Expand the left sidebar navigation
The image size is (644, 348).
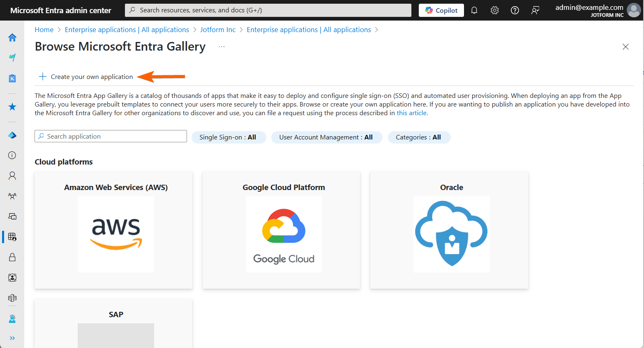pyautogui.click(x=12, y=338)
